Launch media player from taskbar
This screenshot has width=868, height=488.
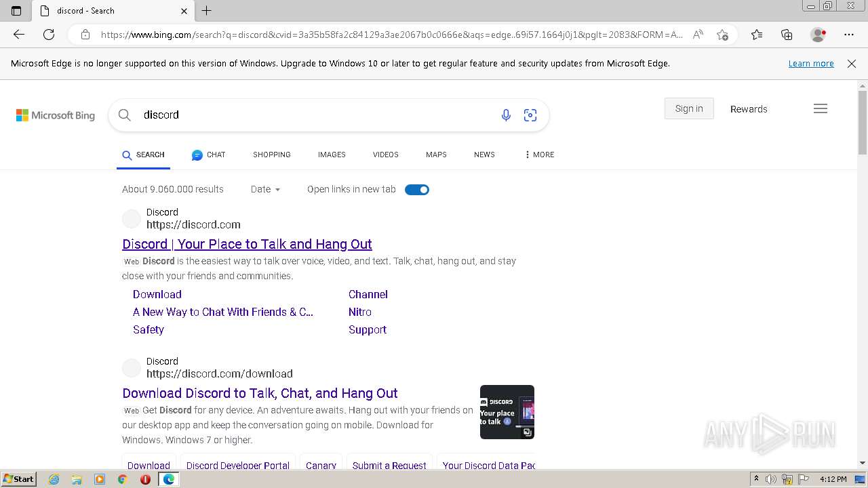[x=100, y=479]
